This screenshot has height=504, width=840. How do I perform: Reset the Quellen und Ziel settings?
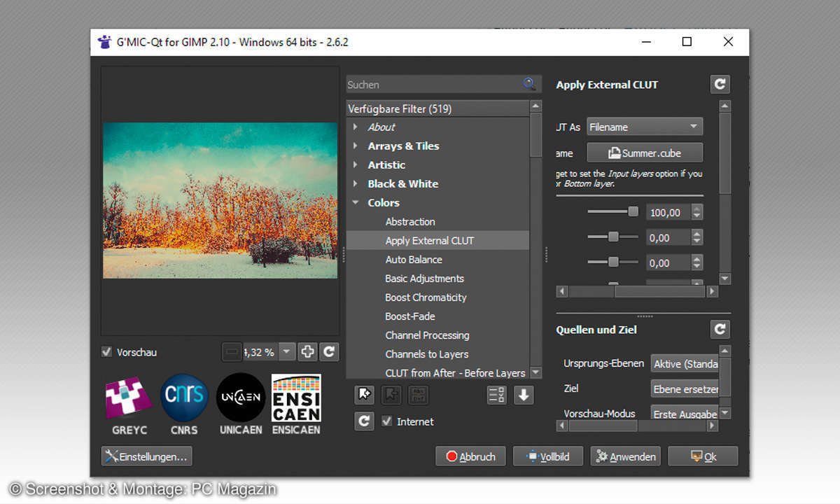click(x=720, y=329)
